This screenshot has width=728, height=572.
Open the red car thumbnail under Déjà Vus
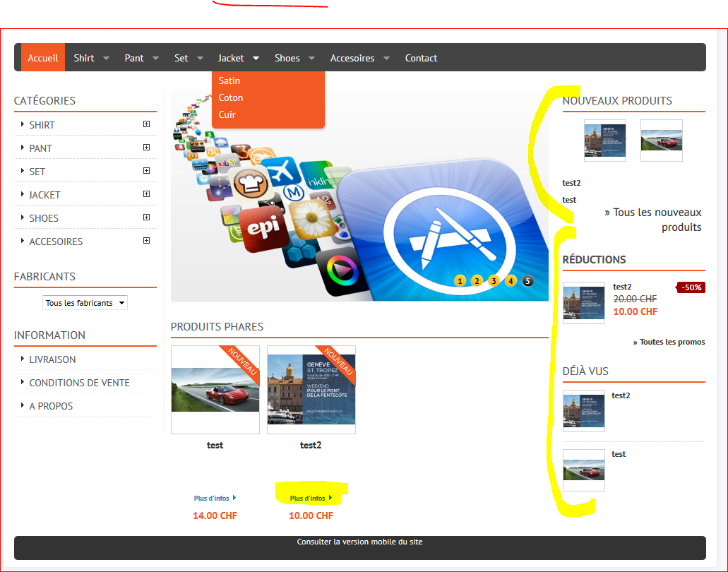[x=584, y=470]
